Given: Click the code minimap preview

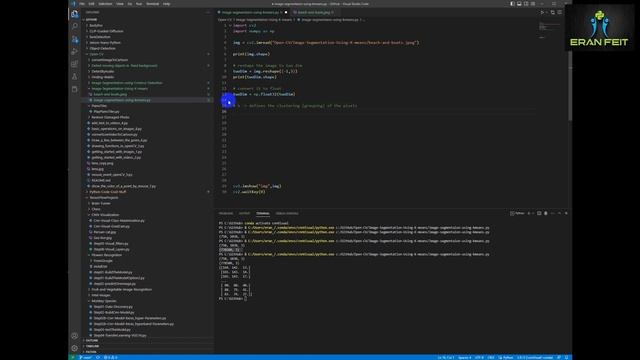Looking at the screenshot, I should tap(550, 29).
